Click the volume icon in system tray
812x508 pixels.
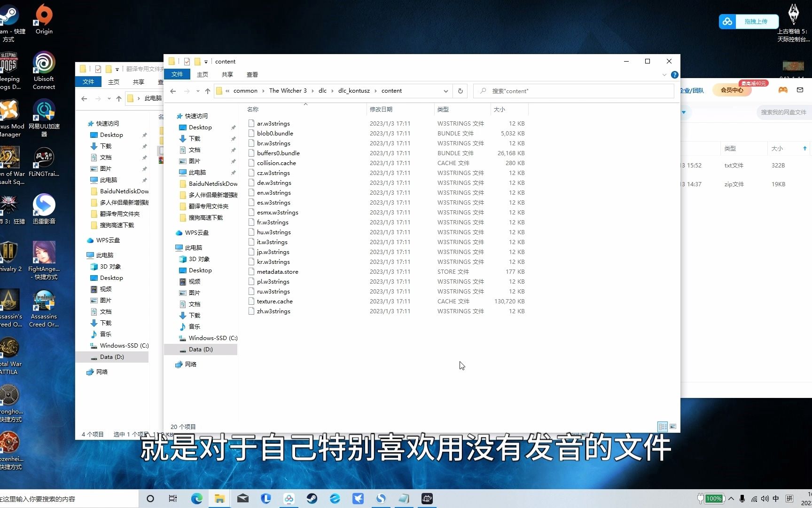pos(765,499)
